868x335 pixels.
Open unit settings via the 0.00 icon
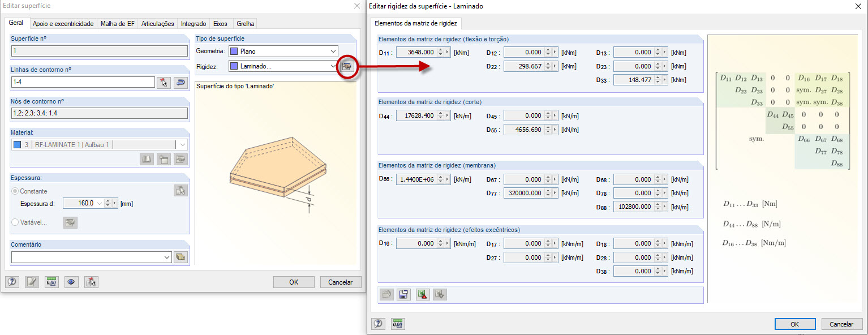[x=51, y=282]
